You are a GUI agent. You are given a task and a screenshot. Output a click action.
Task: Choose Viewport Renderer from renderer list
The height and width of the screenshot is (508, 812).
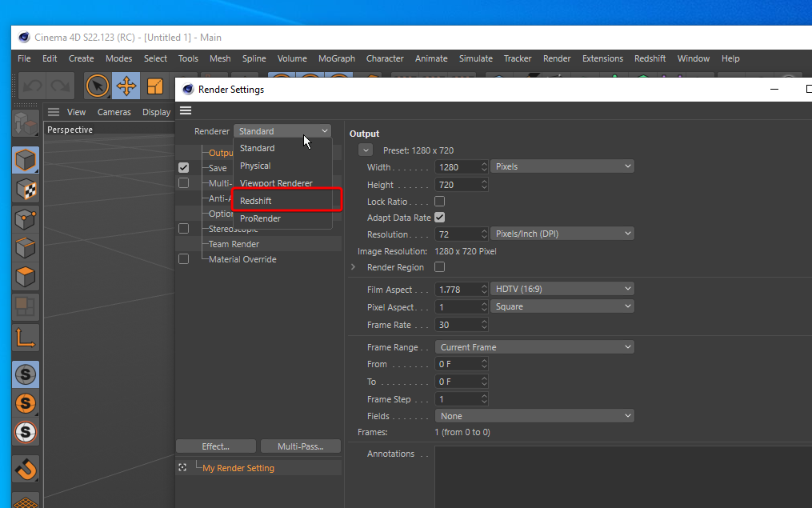click(x=283, y=183)
